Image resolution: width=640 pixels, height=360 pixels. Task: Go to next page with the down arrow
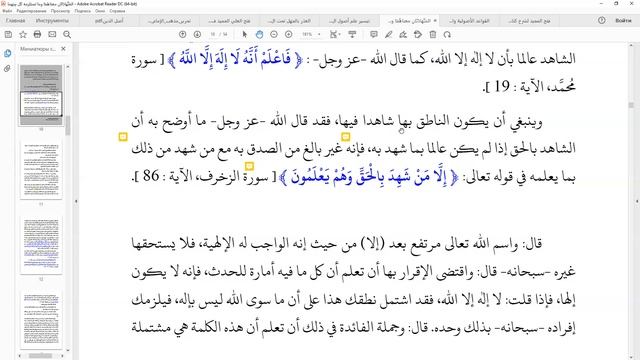pos(197,35)
